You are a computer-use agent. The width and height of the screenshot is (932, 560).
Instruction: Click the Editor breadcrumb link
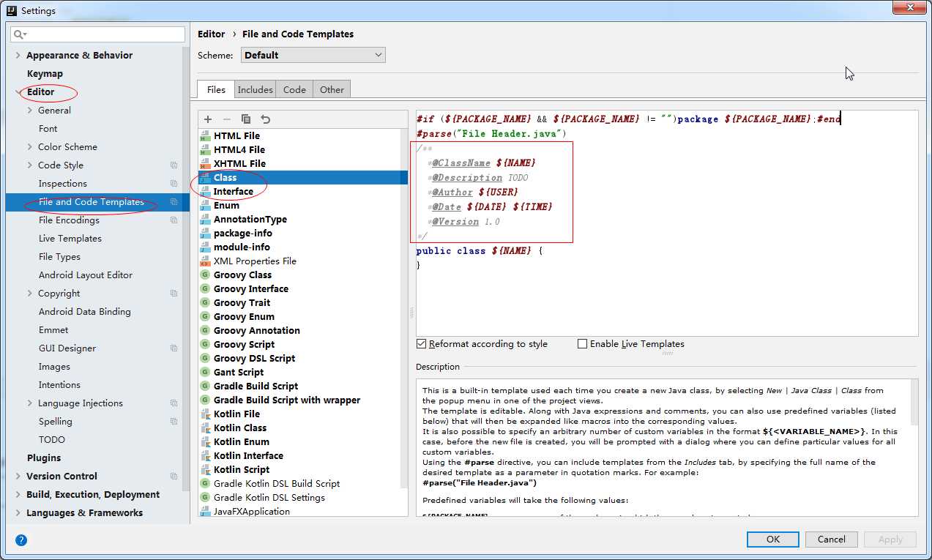point(212,34)
